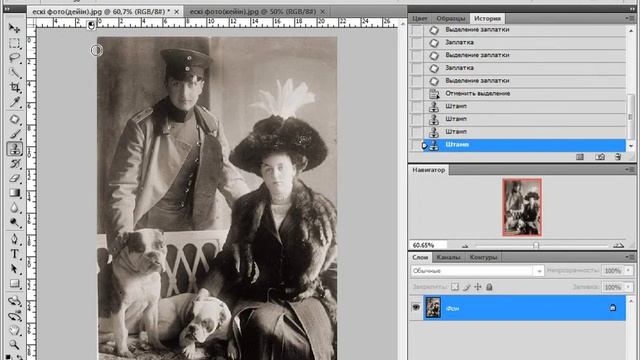Click the Navigator zoom slider handle
Screen dimensions: 640x360
click(x=536, y=245)
